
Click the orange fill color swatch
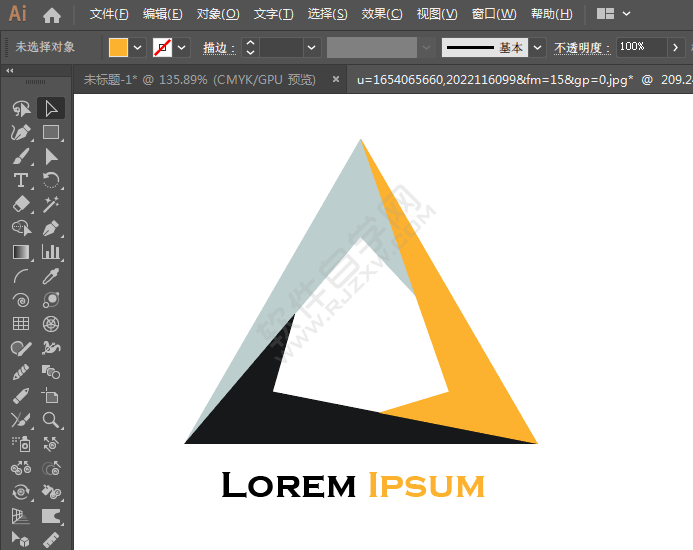pyautogui.click(x=118, y=47)
